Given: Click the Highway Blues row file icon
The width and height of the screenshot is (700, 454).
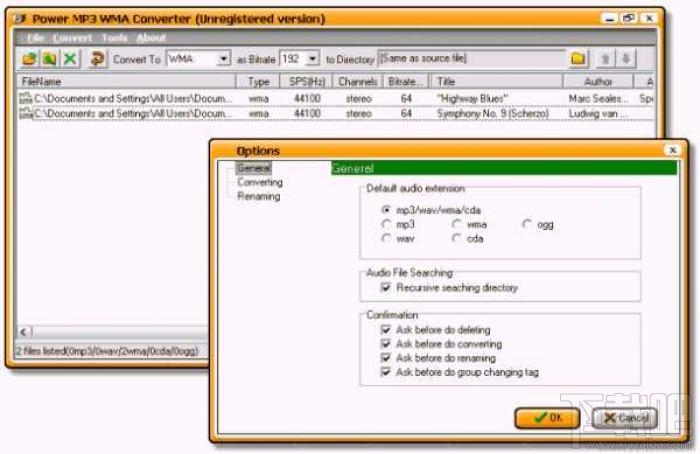Looking at the screenshot, I should coord(26,98).
